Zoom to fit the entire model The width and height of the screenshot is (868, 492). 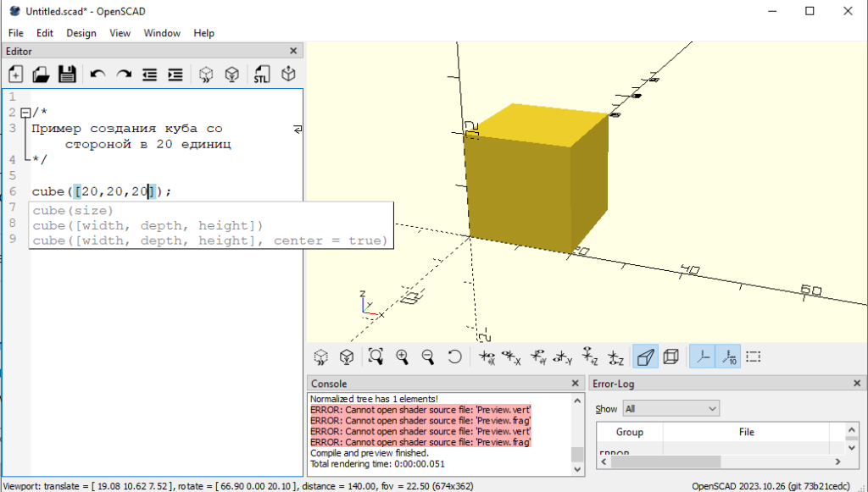click(x=376, y=357)
